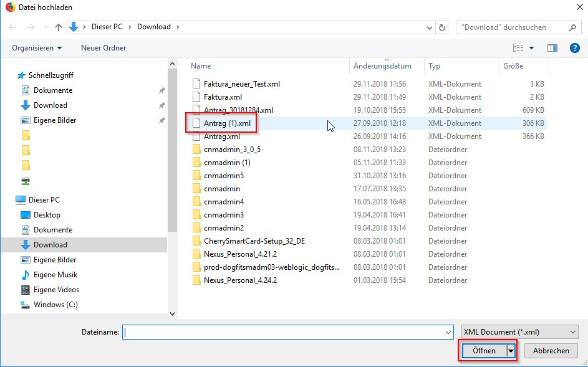Click folder icon of cnmadmin5
The height and width of the screenshot is (367, 588).
196,176
